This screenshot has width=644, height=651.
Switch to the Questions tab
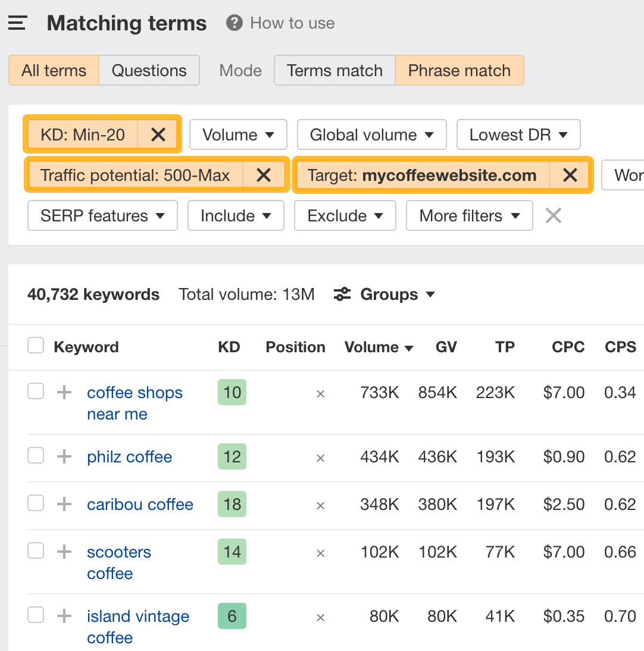(x=149, y=70)
